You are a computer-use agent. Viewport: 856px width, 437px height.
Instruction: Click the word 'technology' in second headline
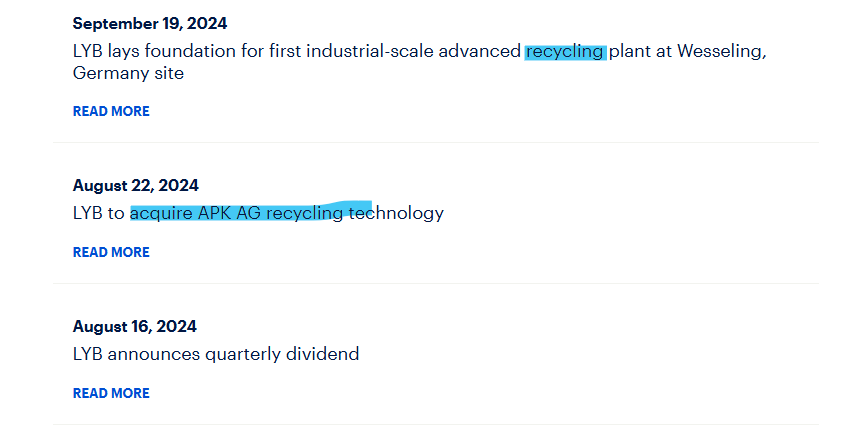point(396,213)
